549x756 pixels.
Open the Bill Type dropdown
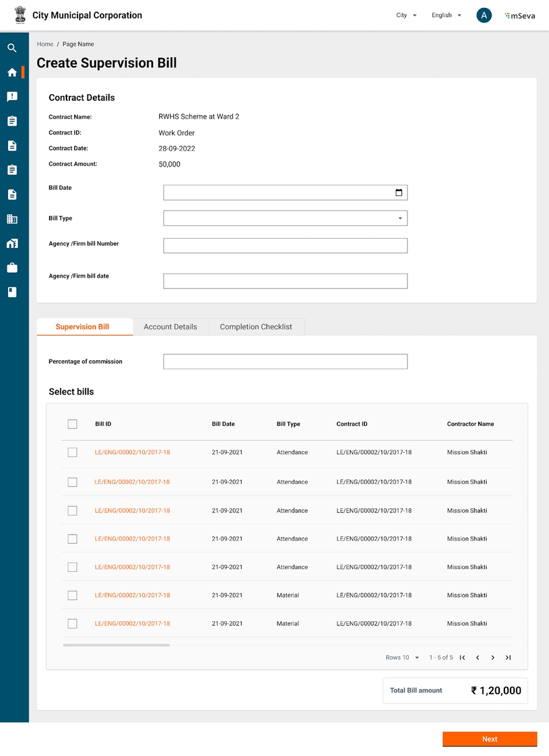285,218
